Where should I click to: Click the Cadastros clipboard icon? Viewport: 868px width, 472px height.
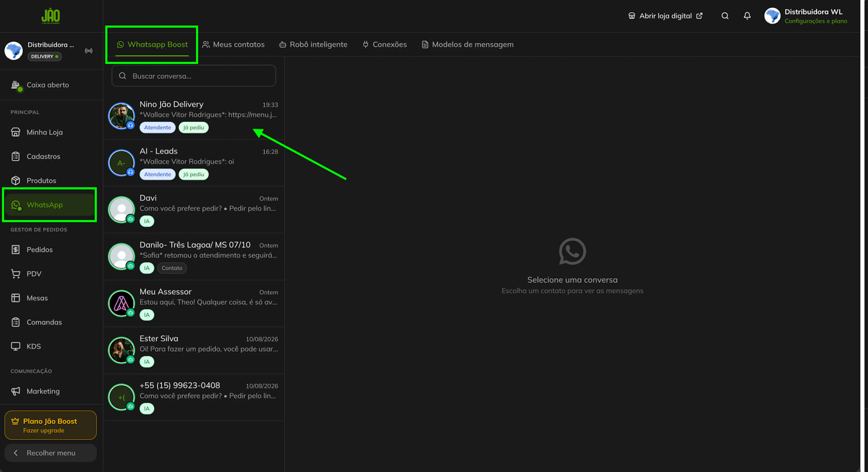pos(16,156)
